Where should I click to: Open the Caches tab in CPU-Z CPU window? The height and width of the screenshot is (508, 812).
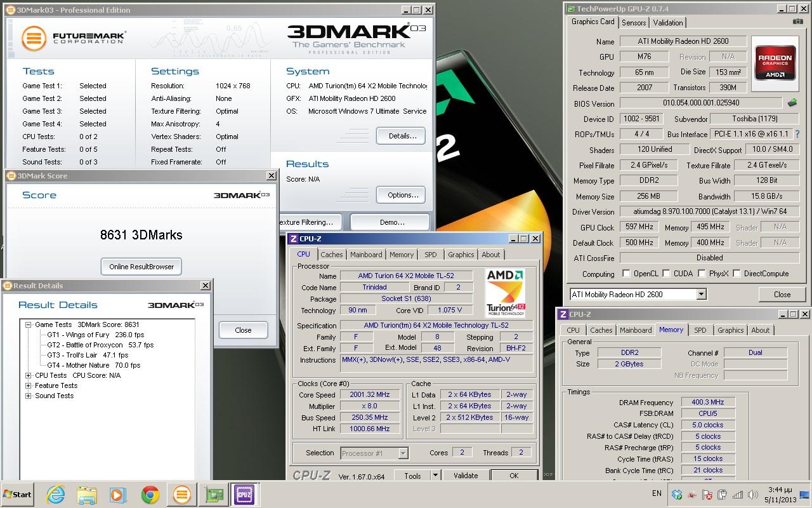[331, 255]
